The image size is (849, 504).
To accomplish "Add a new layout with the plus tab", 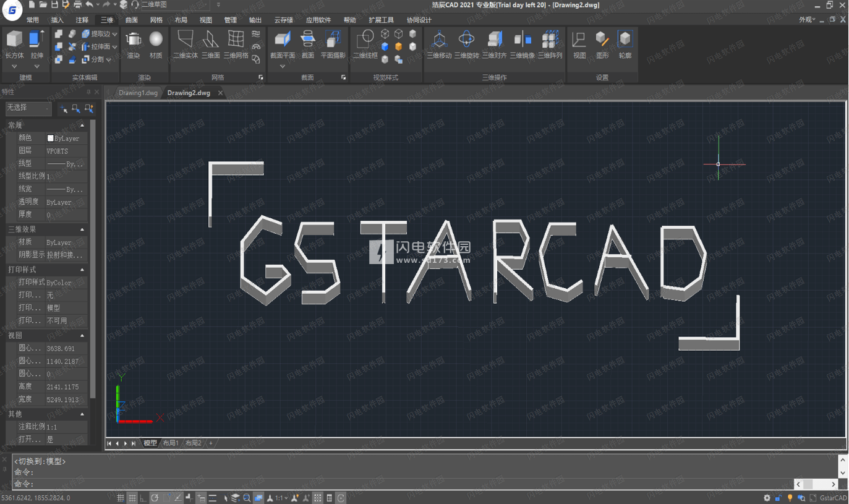I will tap(210, 443).
